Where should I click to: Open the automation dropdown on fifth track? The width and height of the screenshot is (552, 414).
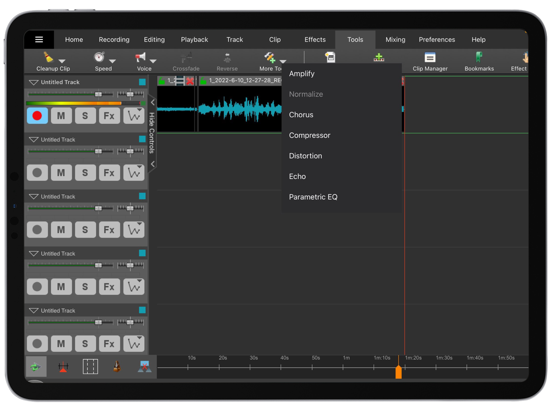click(134, 344)
